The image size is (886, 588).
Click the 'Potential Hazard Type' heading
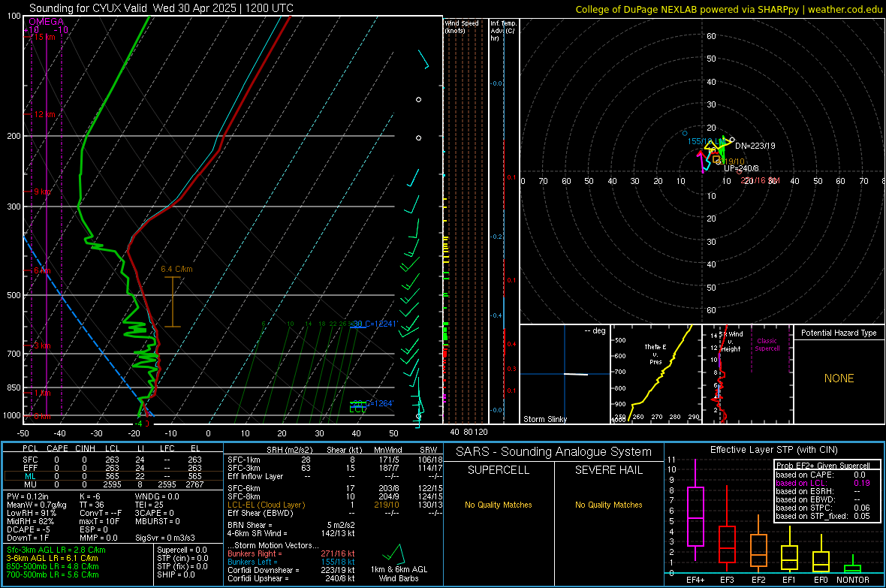pos(839,333)
